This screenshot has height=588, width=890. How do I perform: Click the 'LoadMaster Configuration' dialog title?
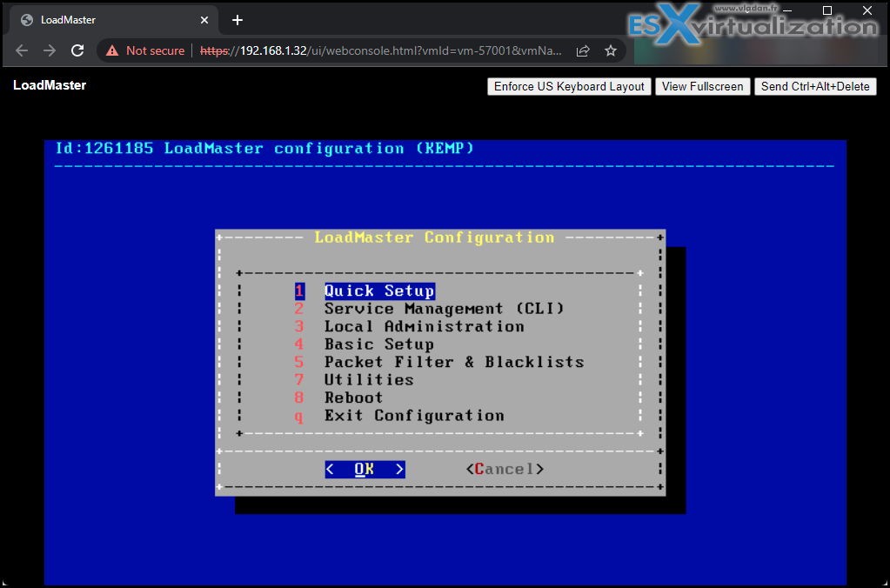pos(434,237)
